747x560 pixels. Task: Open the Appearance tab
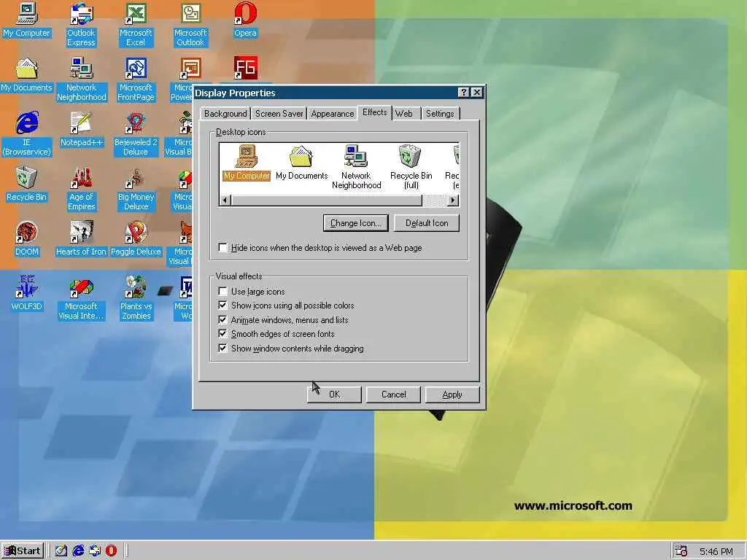coord(332,114)
